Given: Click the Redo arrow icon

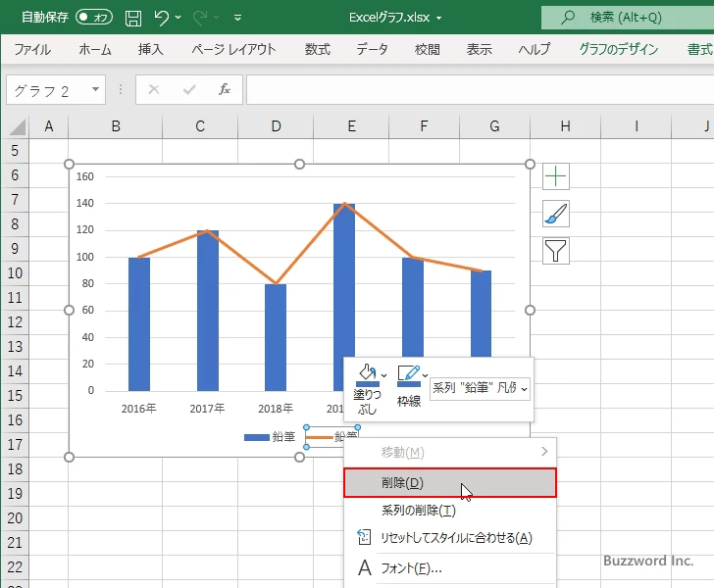Looking at the screenshot, I should (200, 18).
